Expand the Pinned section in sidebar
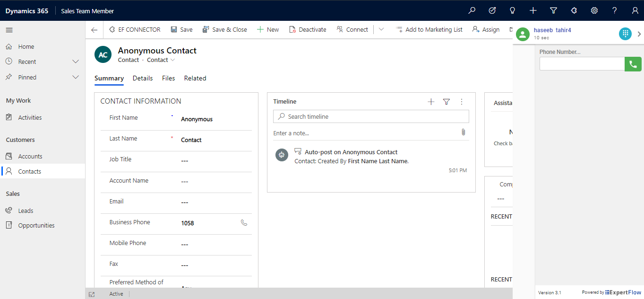The image size is (644, 299). coord(75,77)
